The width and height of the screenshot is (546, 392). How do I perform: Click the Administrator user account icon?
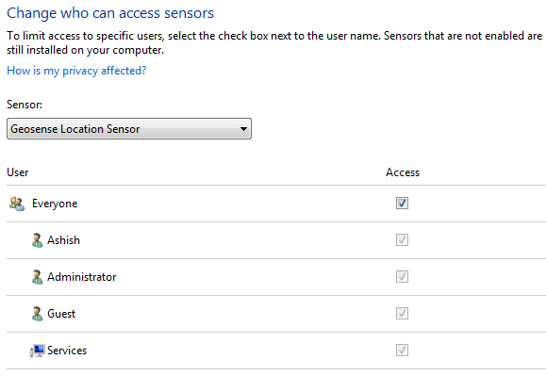[x=38, y=277]
